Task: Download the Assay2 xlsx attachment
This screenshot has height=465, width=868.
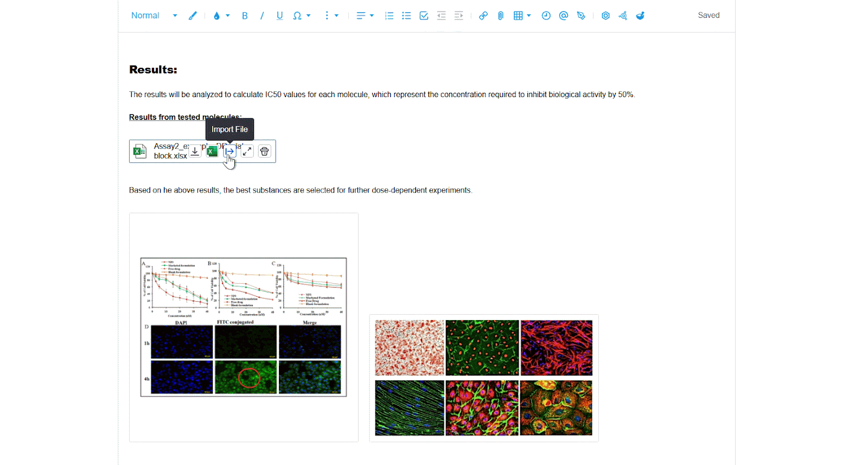Action: (x=195, y=151)
